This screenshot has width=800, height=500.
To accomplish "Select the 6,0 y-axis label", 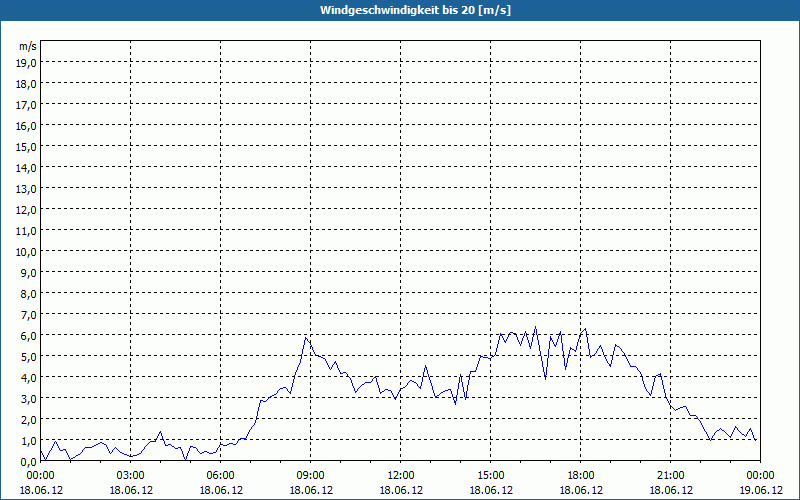I will pyautogui.click(x=29, y=336).
